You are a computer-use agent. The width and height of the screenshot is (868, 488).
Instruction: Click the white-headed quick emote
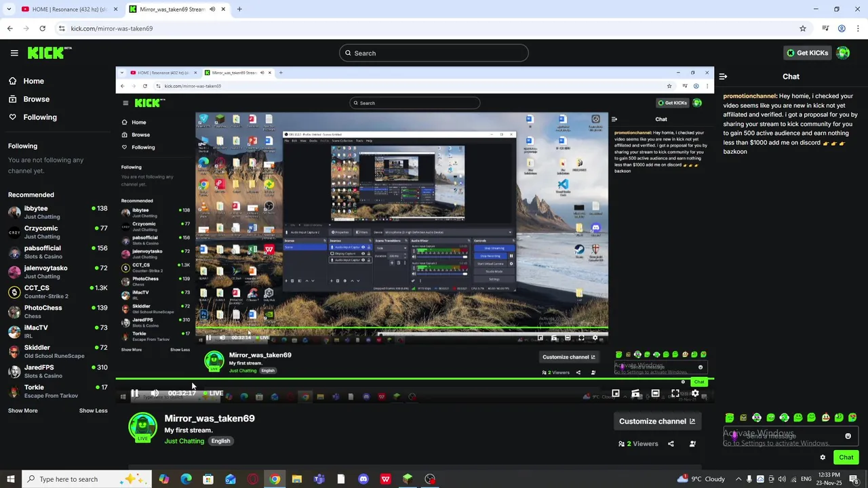[x=825, y=418]
